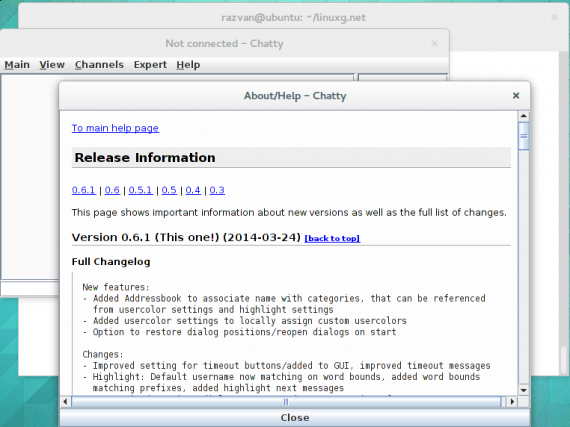Open the Channels menu in Chatty
570x427 pixels.
point(99,65)
